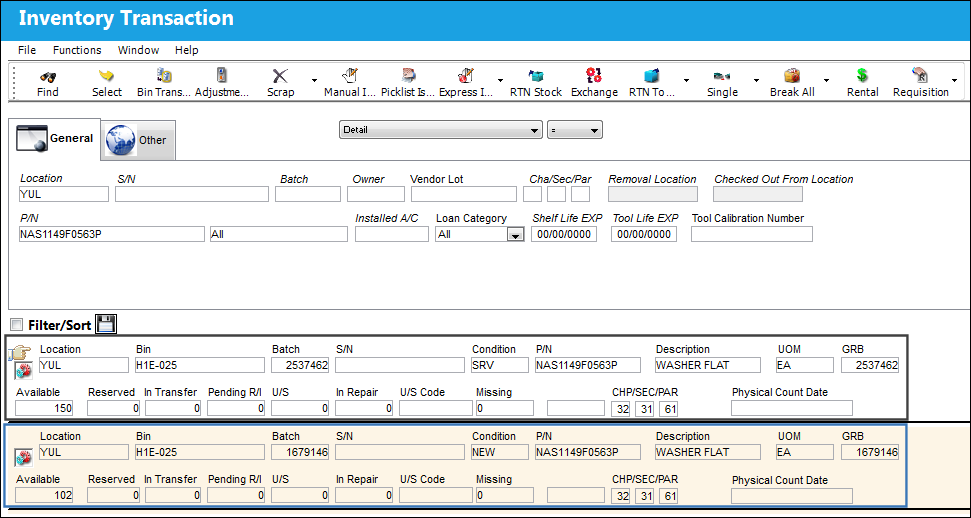Screen dimensions: 971x518
Task: Click the NEW condition field
Action: (500, 452)
